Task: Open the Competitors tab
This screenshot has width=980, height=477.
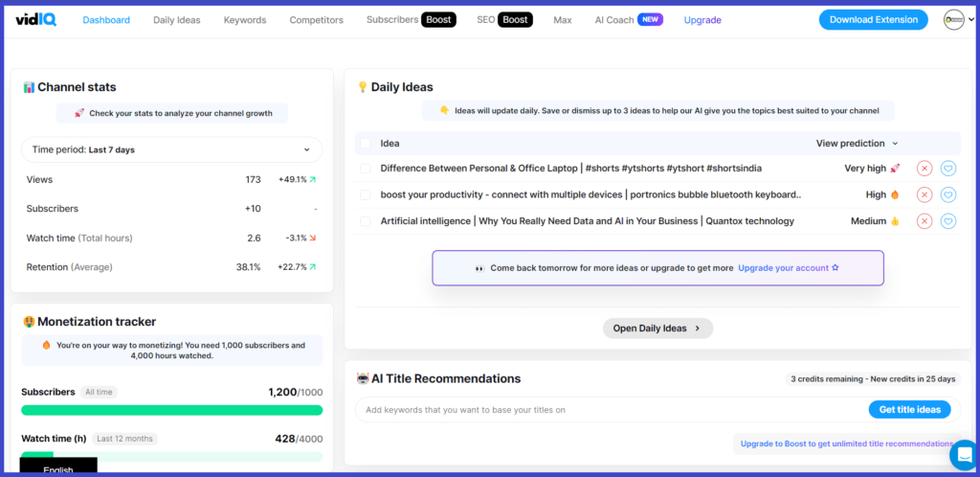Action: (x=316, y=20)
